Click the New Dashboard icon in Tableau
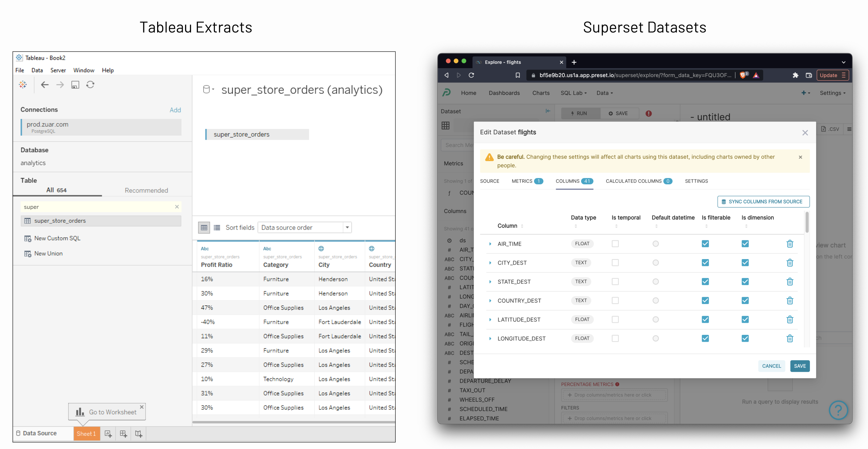The width and height of the screenshot is (868, 449). (123, 434)
